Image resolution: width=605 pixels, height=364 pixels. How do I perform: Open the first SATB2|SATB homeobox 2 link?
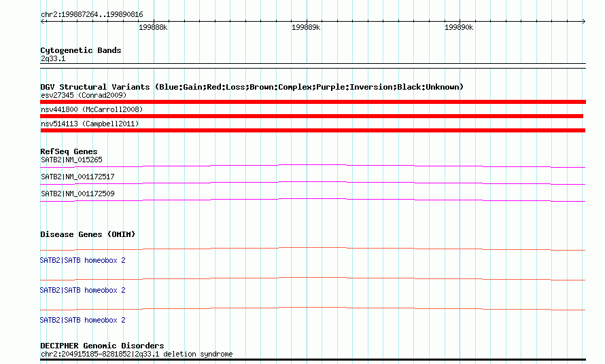[82, 260]
